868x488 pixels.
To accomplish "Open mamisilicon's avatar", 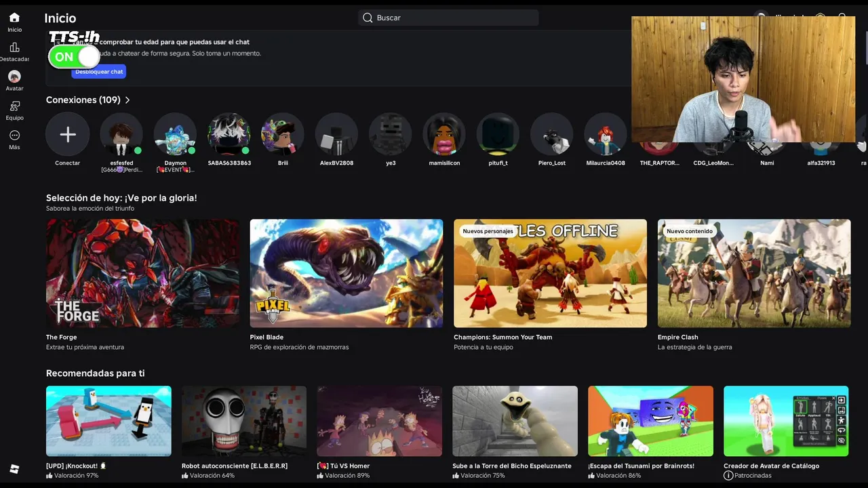I will point(444,134).
